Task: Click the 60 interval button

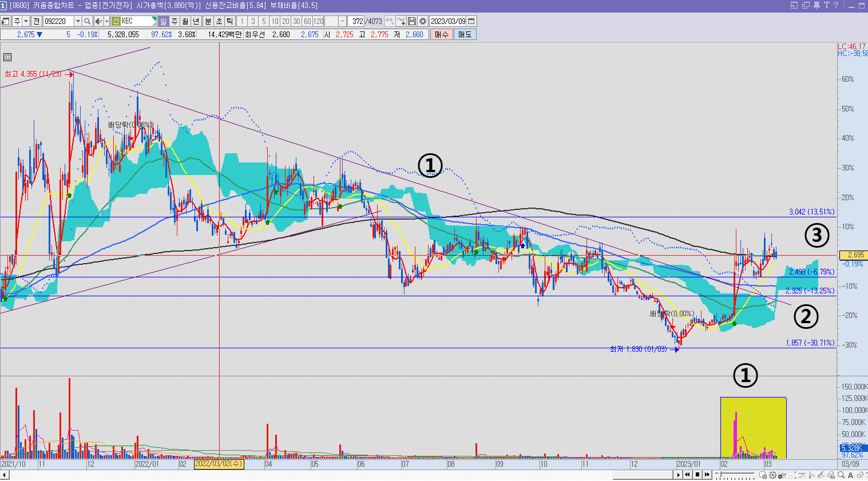Action: 307,21
